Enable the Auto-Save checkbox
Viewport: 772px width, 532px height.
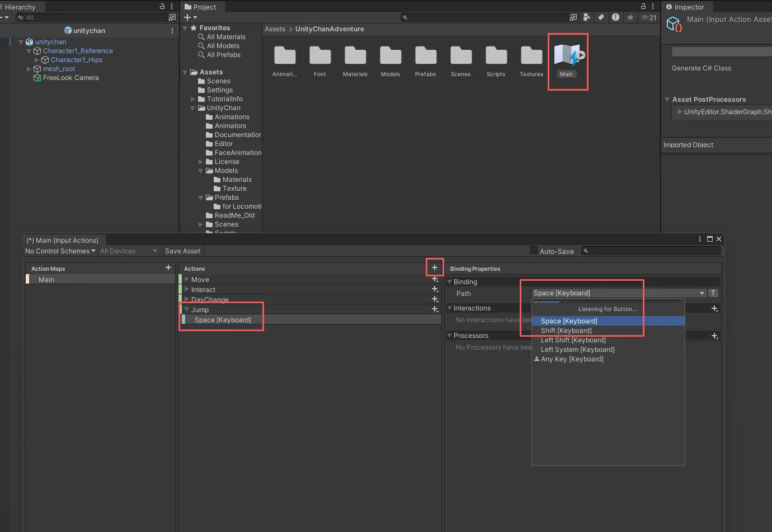pos(534,251)
